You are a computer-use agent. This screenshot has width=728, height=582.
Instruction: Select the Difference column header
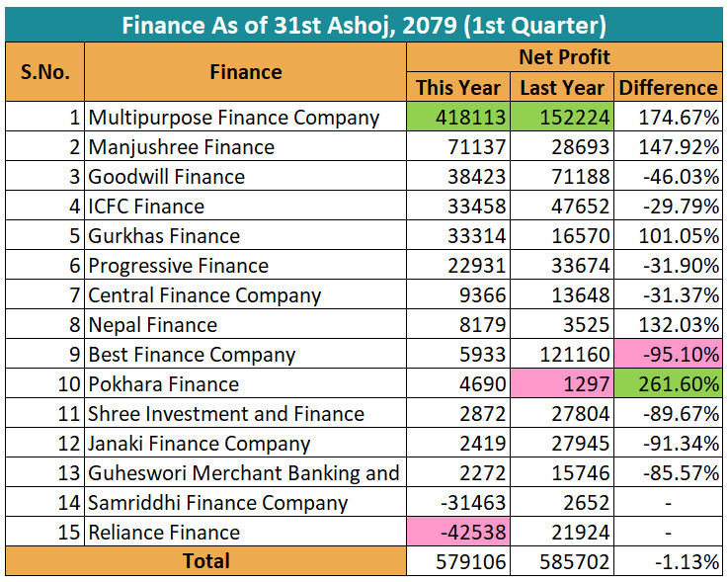668,87
